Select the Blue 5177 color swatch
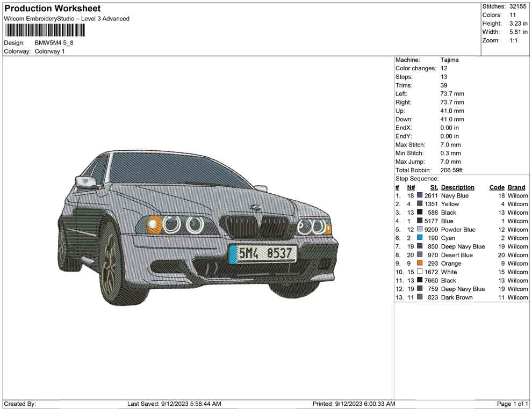This screenshot has height=409, width=532. [420, 221]
